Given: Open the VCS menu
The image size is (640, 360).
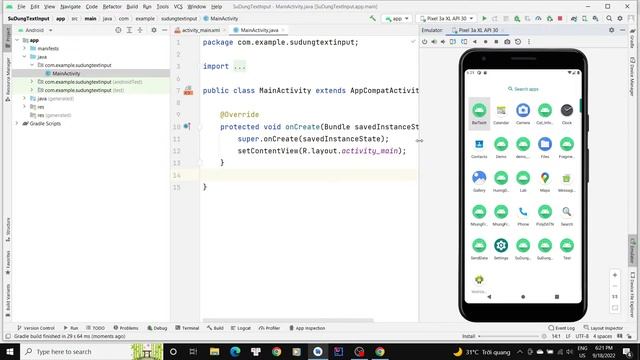Looking at the screenshot, I should click(x=178, y=7).
